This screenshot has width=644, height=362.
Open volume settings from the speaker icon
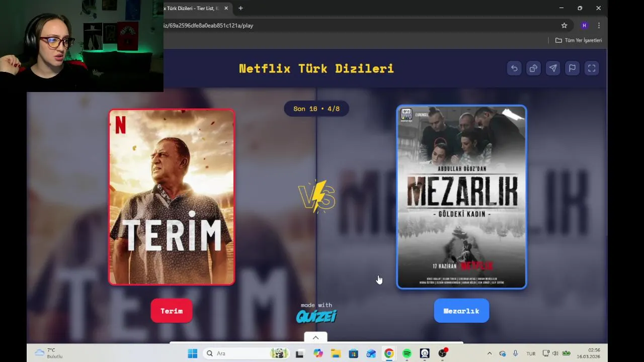[x=555, y=353]
